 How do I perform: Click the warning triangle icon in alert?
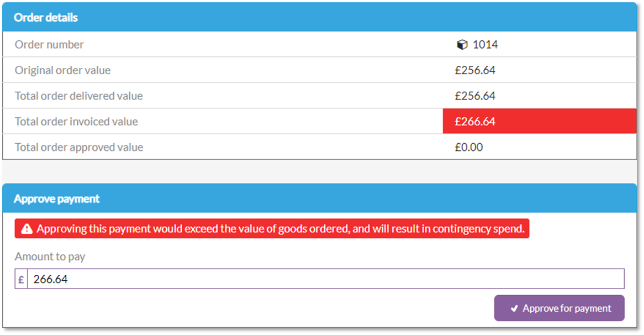click(x=27, y=229)
